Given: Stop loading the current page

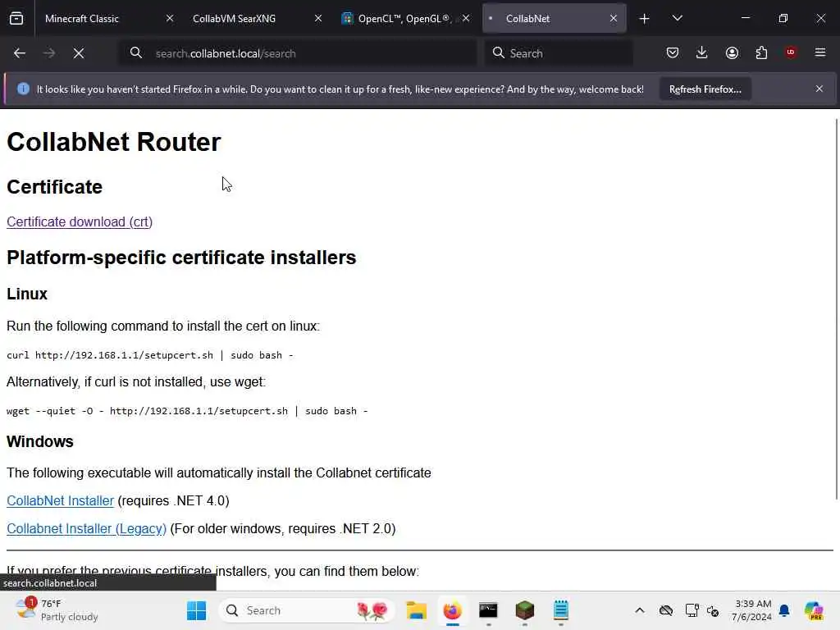Looking at the screenshot, I should [x=79, y=53].
